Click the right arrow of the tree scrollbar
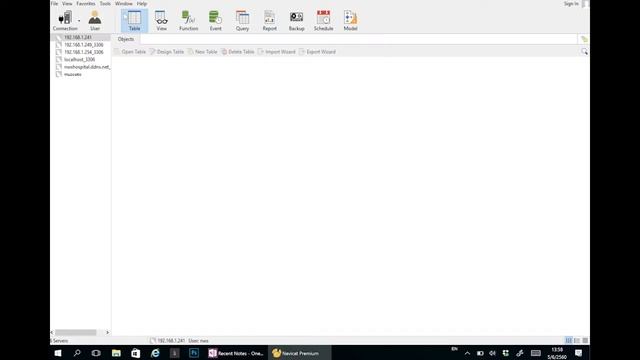This screenshot has height=360, width=640. click(107, 332)
